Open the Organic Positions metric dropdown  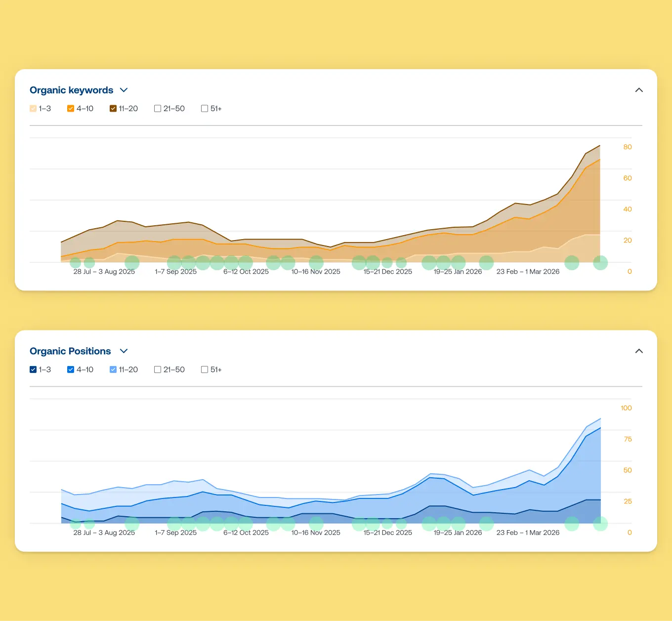point(124,351)
